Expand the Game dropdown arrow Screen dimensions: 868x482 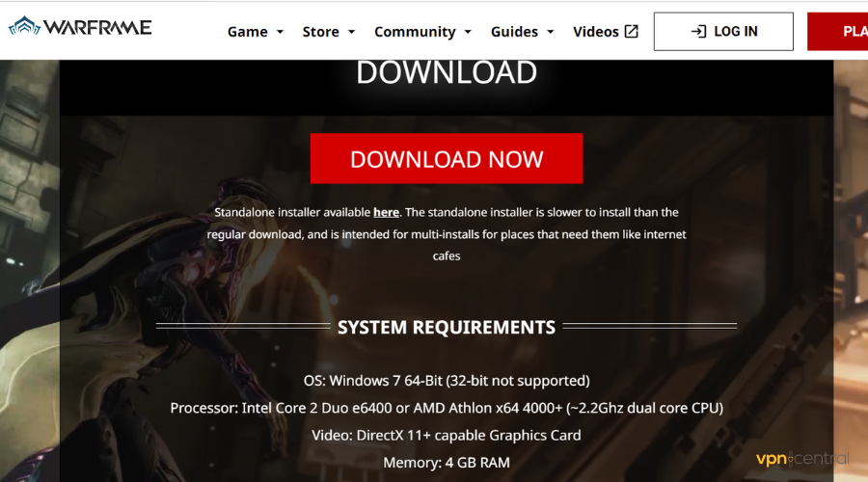click(x=280, y=32)
